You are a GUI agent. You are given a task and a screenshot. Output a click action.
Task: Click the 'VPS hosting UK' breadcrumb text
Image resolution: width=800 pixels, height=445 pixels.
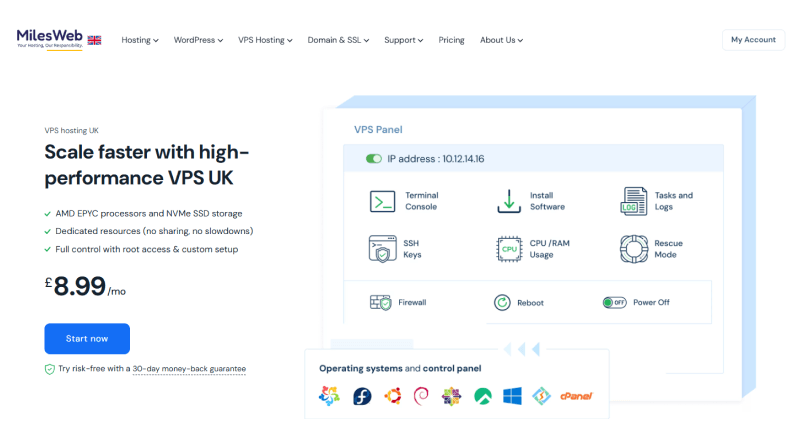[x=71, y=131]
